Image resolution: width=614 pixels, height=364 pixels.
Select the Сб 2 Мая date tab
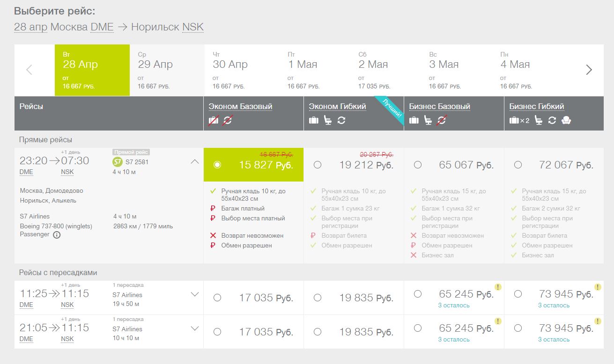tap(386, 70)
